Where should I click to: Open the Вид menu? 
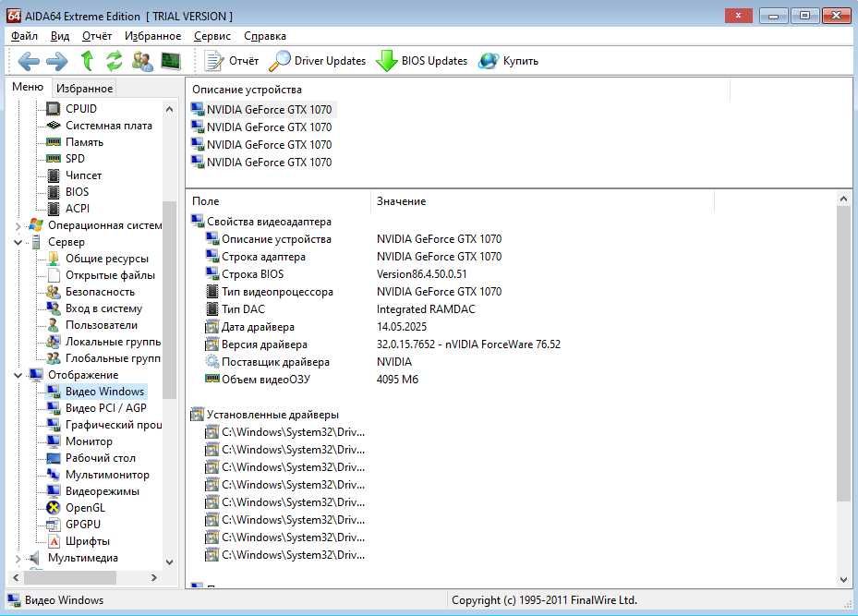pos(60,36)
